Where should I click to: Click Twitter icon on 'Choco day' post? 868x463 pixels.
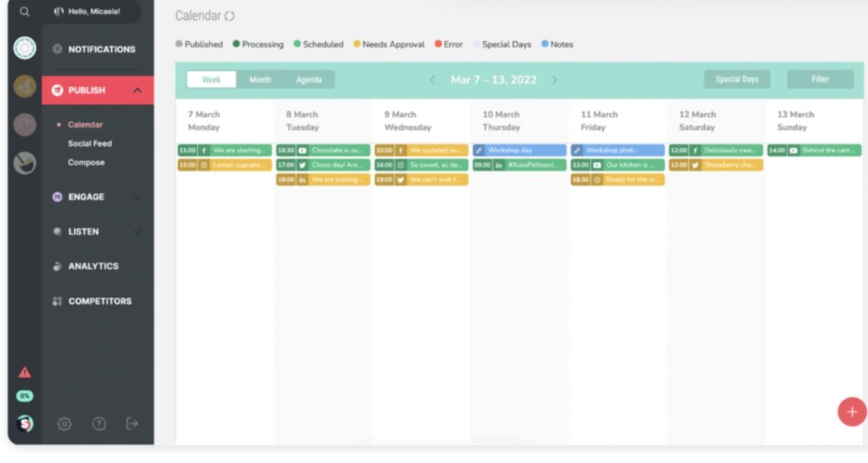pos(302,165)
